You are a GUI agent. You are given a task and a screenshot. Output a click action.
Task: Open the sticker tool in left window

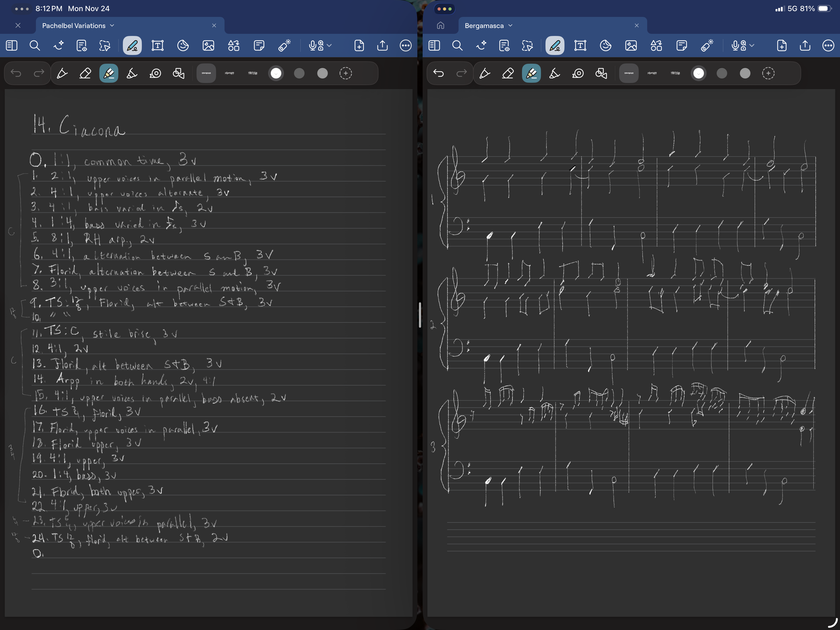[183, 46]
